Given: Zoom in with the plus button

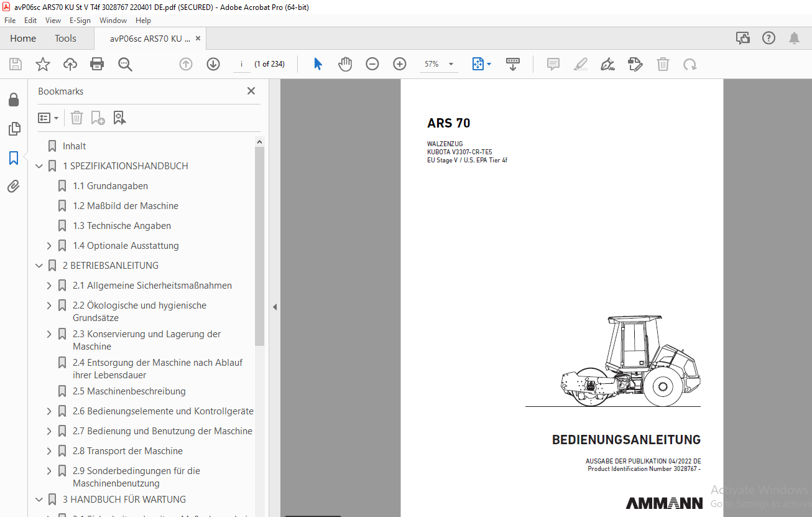Looking at the screenshot, I should (x=400, y=64).
